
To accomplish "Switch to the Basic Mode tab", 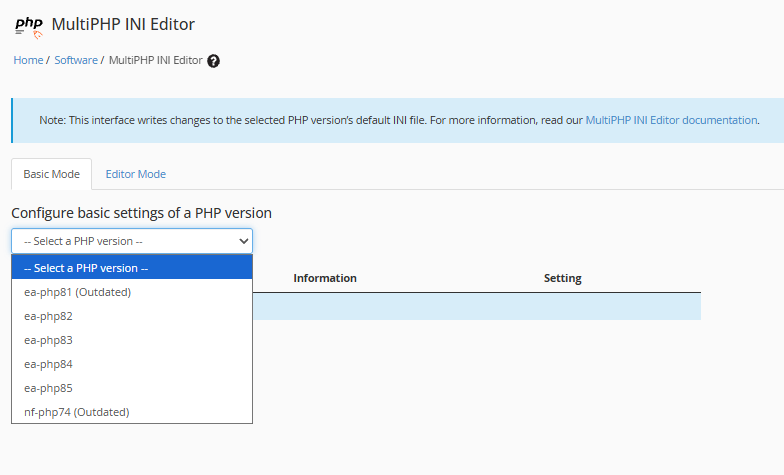I will [52, 174].
